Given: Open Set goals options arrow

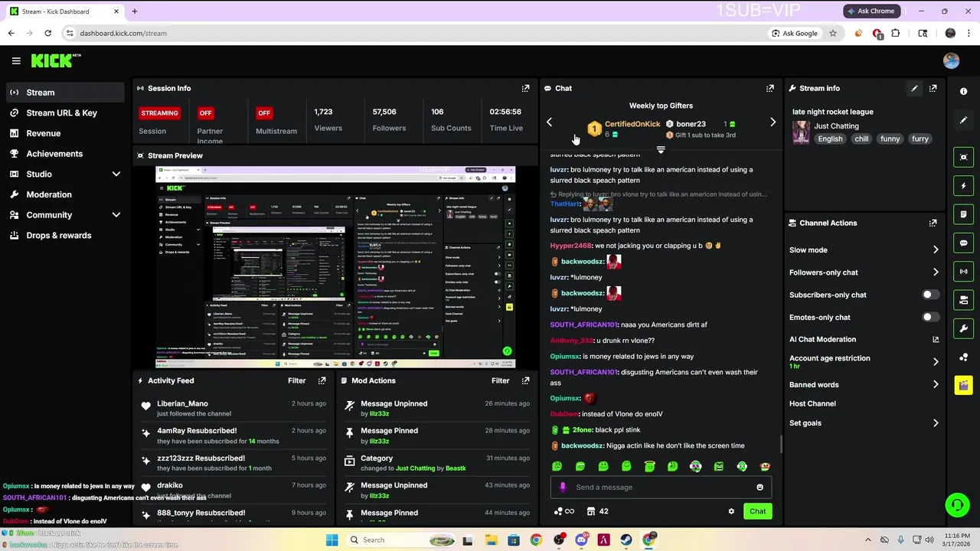Looking at the screenshot, I should point(935,423).
